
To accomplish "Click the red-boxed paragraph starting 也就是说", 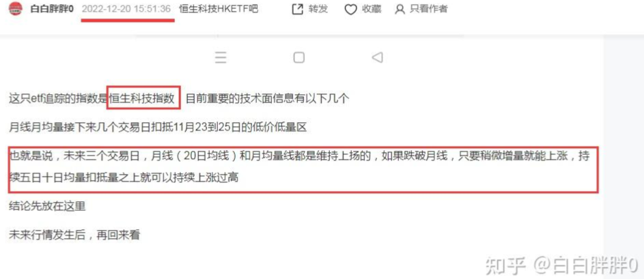I will (x=303, y=169).
